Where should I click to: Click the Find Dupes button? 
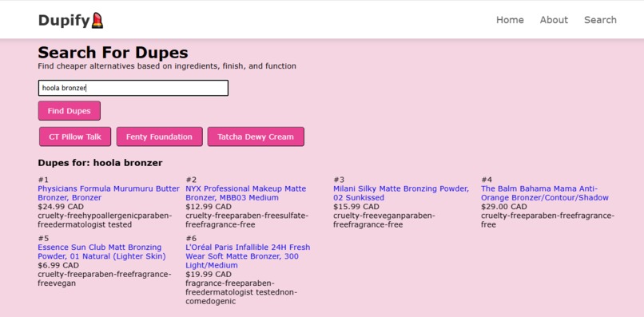pos(69,111)
